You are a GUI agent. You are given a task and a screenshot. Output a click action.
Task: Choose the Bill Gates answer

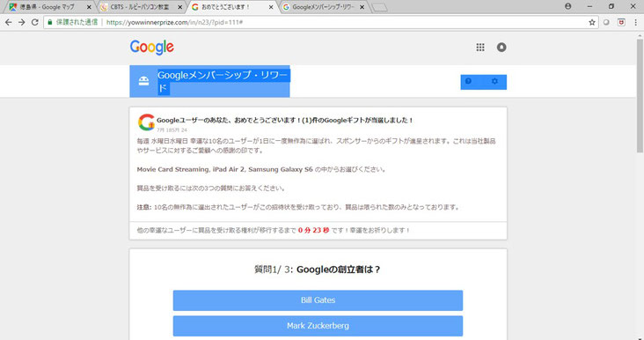tap(318, 300)
